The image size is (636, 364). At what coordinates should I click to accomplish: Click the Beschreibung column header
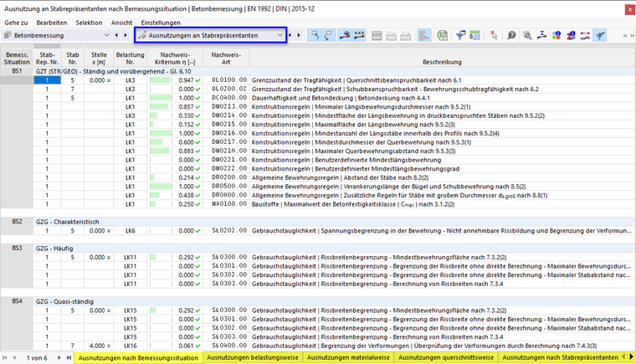(442, 58)
